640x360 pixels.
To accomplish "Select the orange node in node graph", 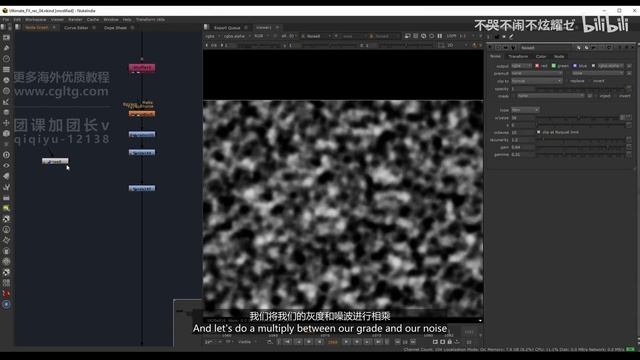I will click(142, 113).
